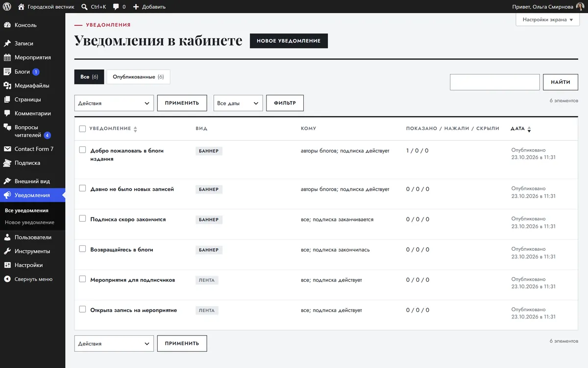This screenshot has width=588, height=368.
Task: Open the Медиафайлы menu item
Action: [x=32, y=85]
